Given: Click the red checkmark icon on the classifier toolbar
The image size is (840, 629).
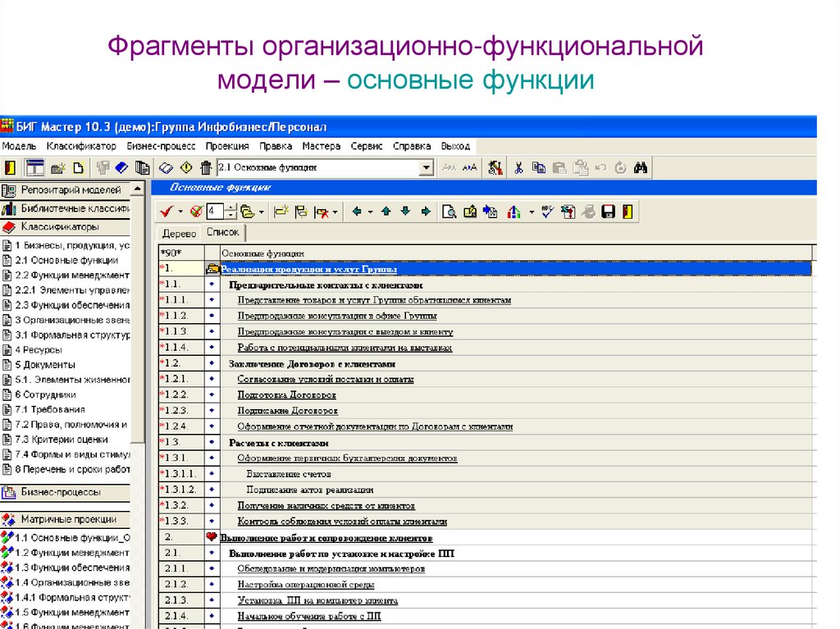Looking at the screenshot, I should [166, 211].
